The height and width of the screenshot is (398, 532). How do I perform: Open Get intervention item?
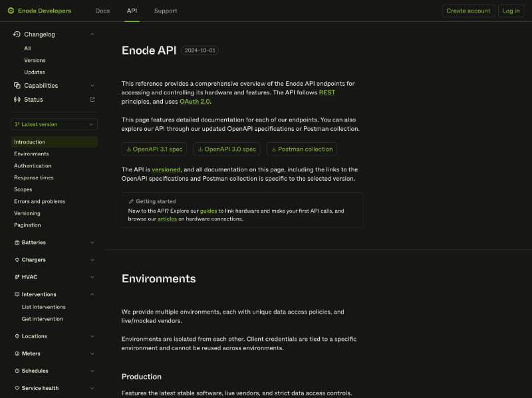[42, 319]
